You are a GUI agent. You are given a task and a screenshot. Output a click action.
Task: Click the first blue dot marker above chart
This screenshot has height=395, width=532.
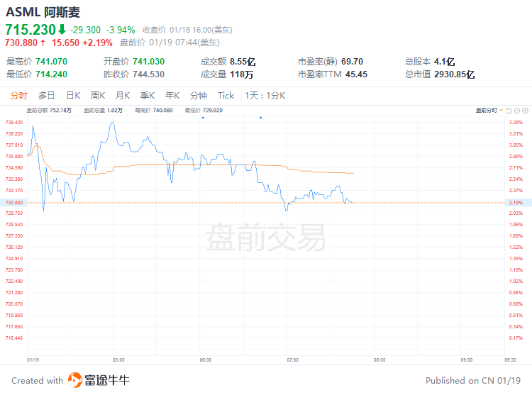click(x=203, y=118)
